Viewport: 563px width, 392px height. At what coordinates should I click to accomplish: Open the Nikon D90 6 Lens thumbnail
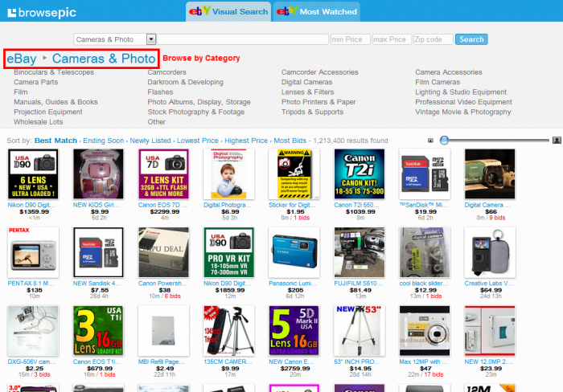coord(33,174)
